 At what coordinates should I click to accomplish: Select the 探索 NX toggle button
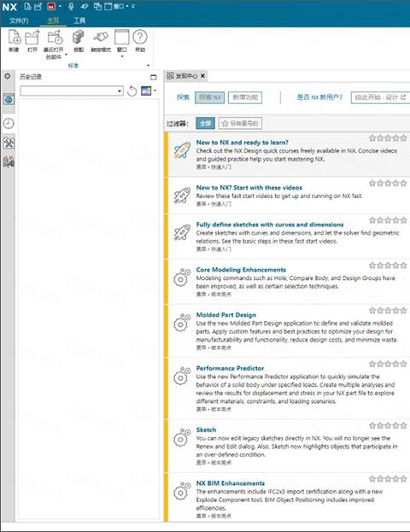click(x=210, y=97)
